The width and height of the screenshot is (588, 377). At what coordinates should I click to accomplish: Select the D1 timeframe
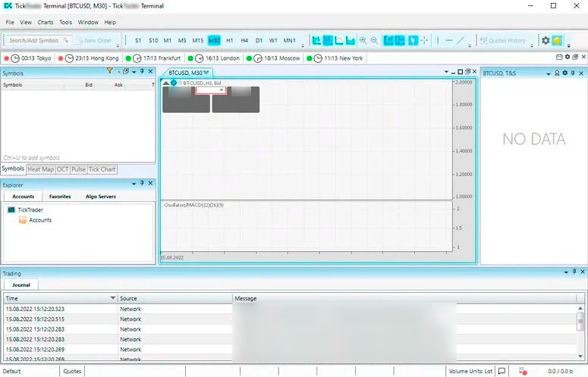point(259,40)
